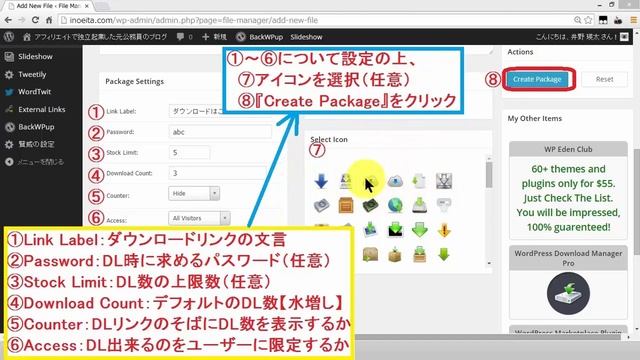Pick the brown package with green arrow icon
This screenshot has width=640, height=360.
point(370,254)
